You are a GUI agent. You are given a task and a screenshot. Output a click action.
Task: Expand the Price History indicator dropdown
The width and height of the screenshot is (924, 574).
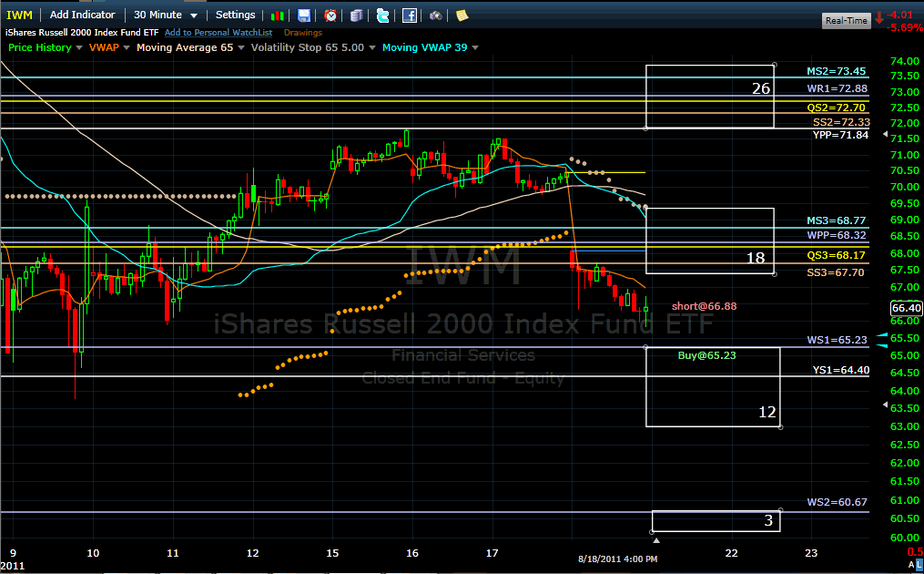79,47
